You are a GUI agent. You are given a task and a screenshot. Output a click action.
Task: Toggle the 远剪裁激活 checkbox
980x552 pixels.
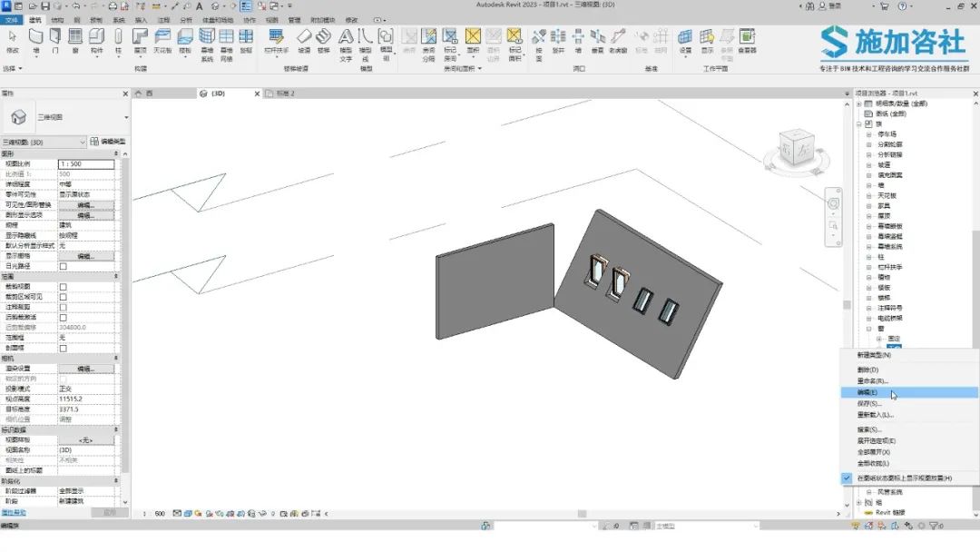pos(64,318)
